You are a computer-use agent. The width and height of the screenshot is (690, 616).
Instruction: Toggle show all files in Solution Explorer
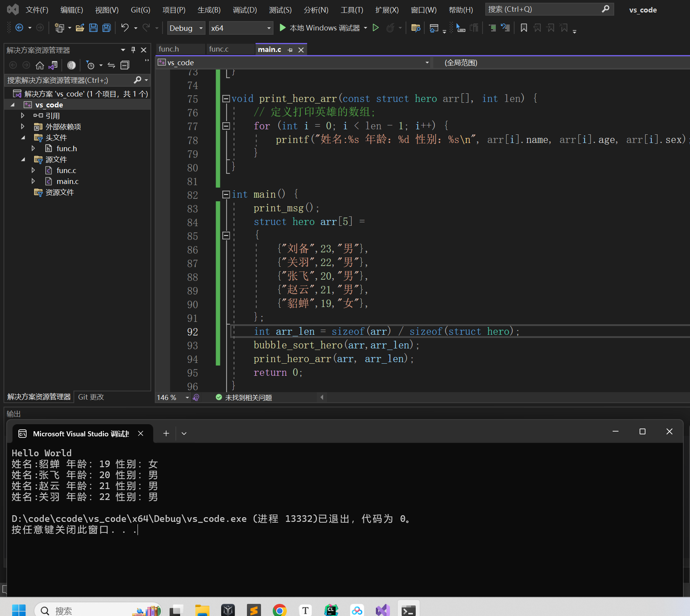[71, 65]
